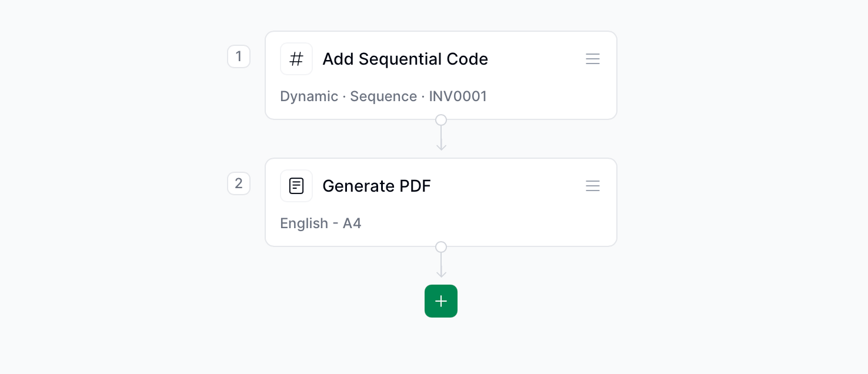Click the step number badge labeled 2
This screenshot has width=868, height=374.
coord(239,183)
